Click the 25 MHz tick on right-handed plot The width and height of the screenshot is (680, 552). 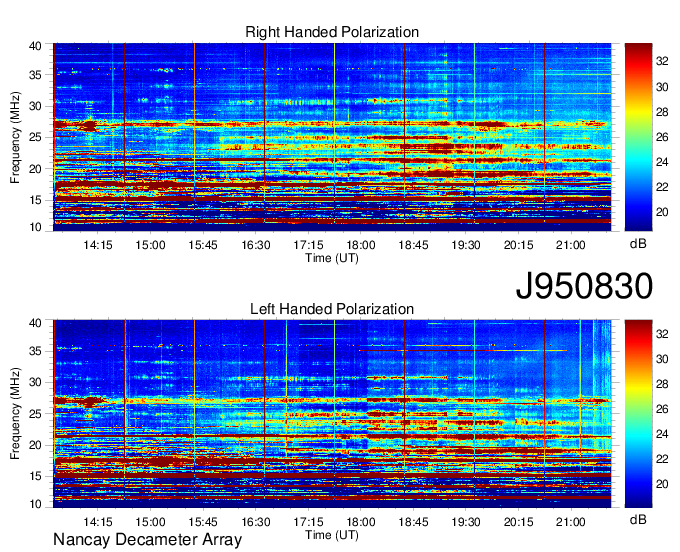[x=35, y=137]
